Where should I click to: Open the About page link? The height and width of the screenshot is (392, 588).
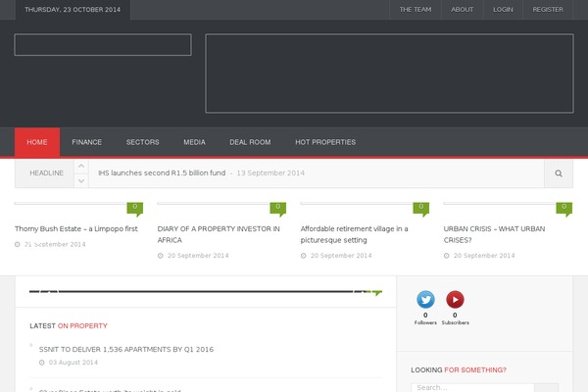462,10
